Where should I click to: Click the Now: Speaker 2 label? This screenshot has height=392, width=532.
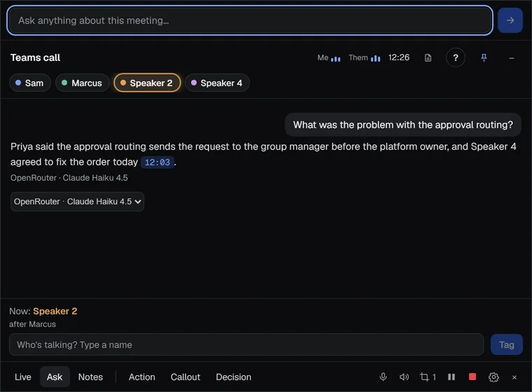[43, 311]
